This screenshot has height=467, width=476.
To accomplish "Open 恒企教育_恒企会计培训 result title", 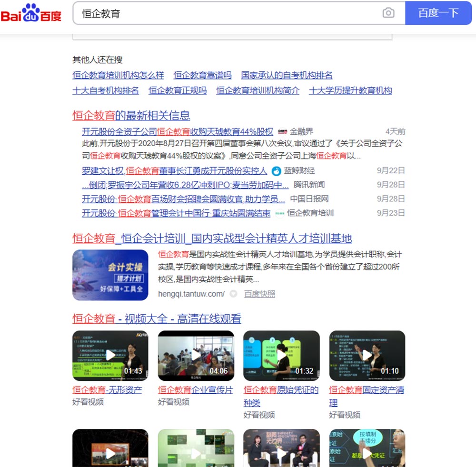I will tap(212, 238).
